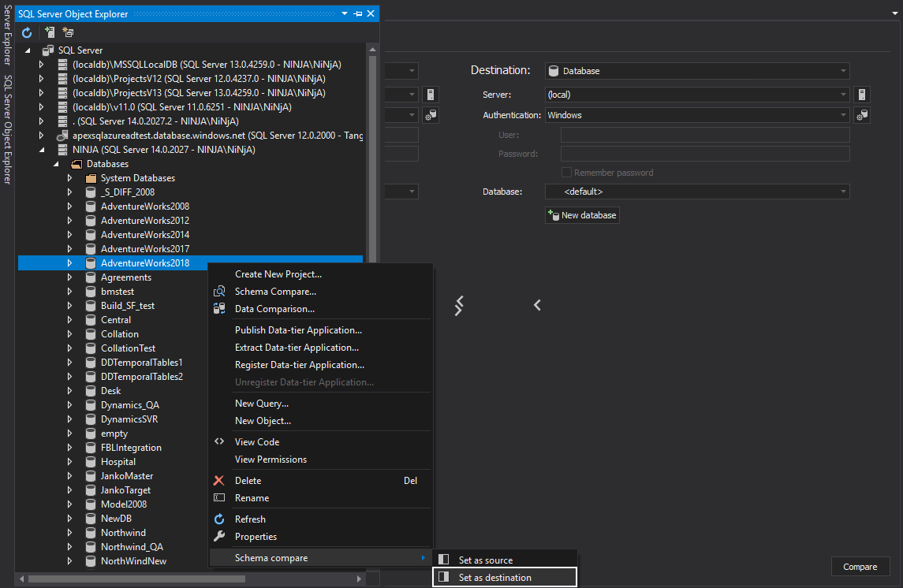Click the Add SQL Server toolbar icon
The image size is (903, 588).
coord(50,32)
